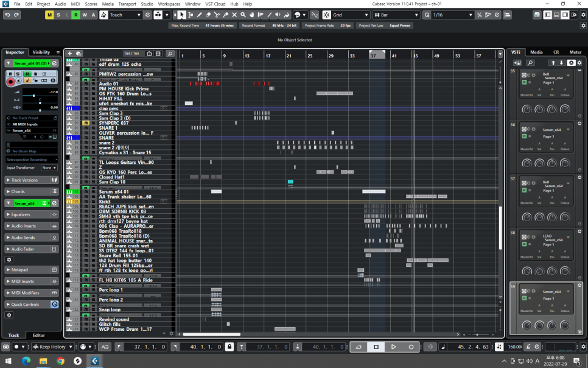The height and width of the screenshot is (368, 588).
Task: Open the Bar grid type dropdown
Action: tap(396, 15)
